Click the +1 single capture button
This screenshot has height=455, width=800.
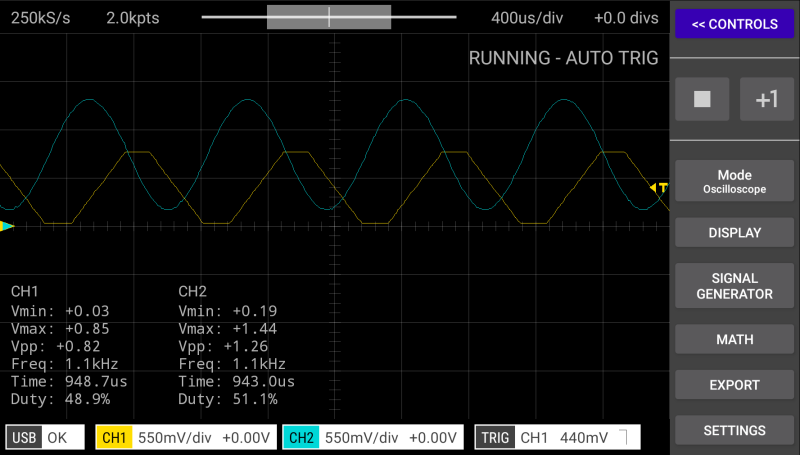[x=766, y=99]
